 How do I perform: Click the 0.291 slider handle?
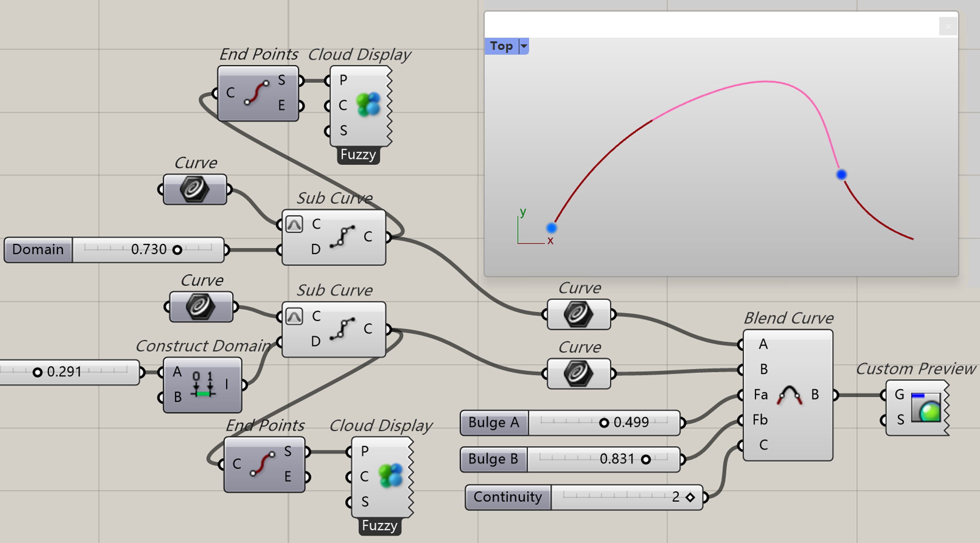point(37,372)
